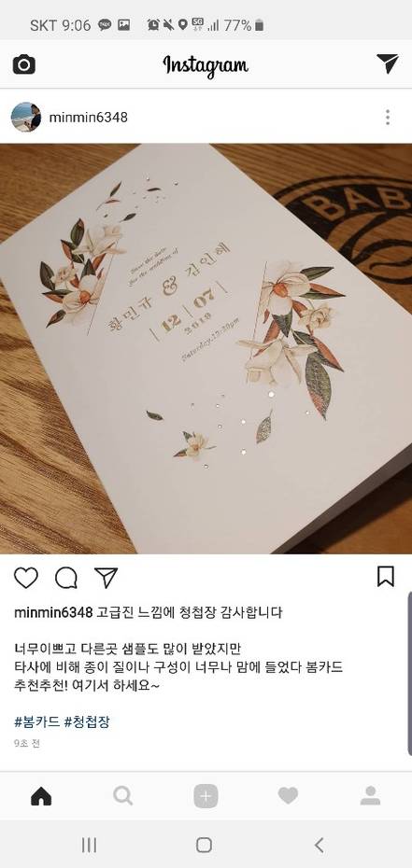The image size is (412, 868).
Task: Open the Instagram camera icon
Action: tap(23, 64)
